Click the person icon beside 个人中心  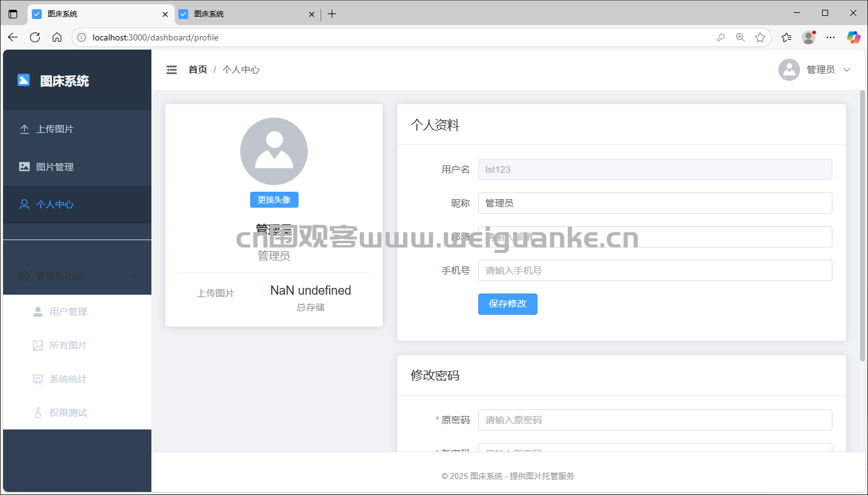[x=25, y=205]
